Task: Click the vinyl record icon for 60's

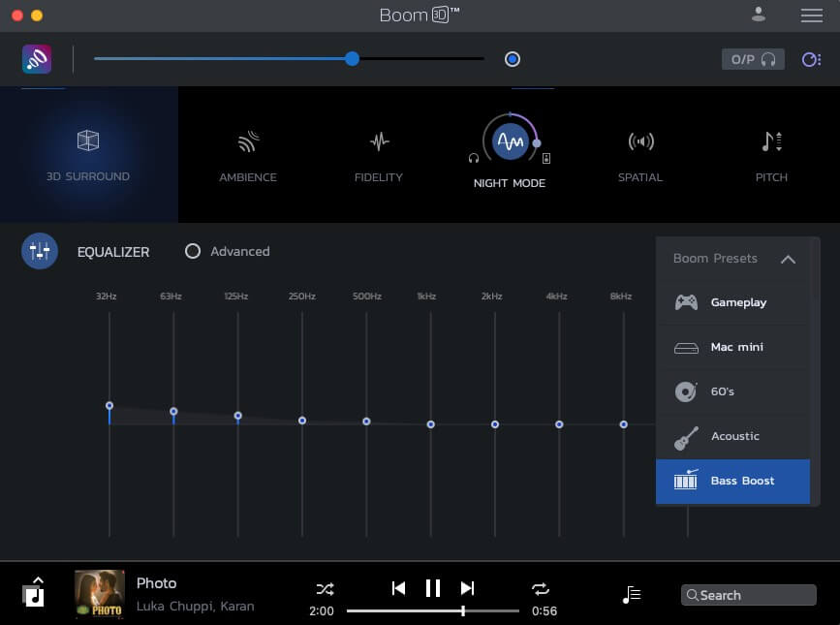Action: click(686, 391)
